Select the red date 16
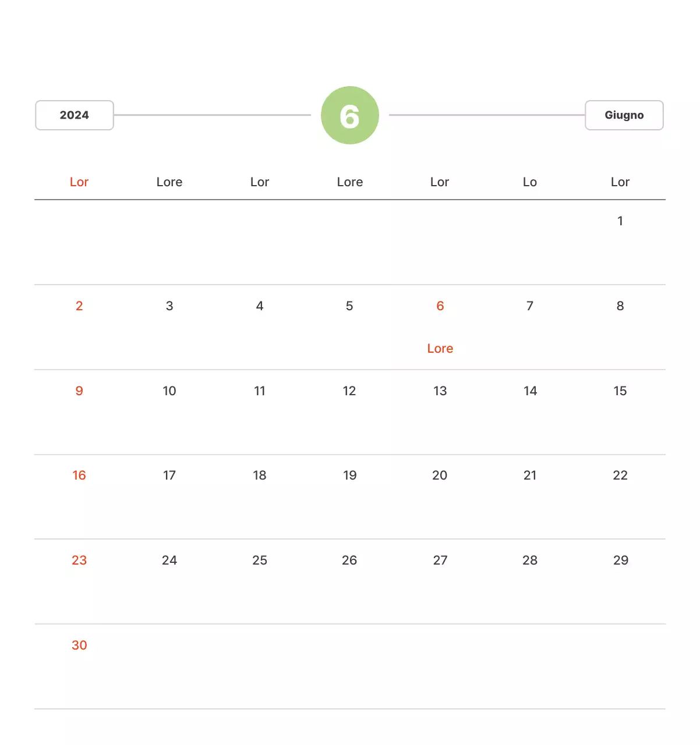This screenshot has width=700, height=745. pos(79,476)
